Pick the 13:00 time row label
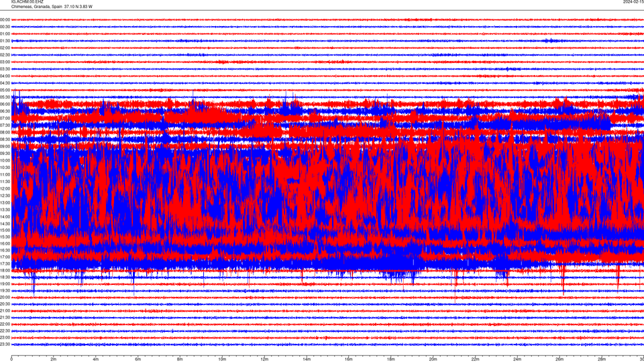Screen dimensions: 644x362 tap(5, 202)
